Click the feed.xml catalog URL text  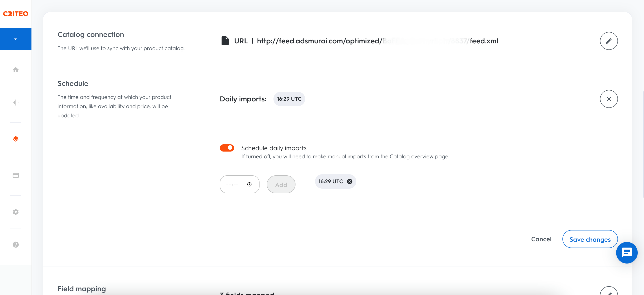coord(377,41)
